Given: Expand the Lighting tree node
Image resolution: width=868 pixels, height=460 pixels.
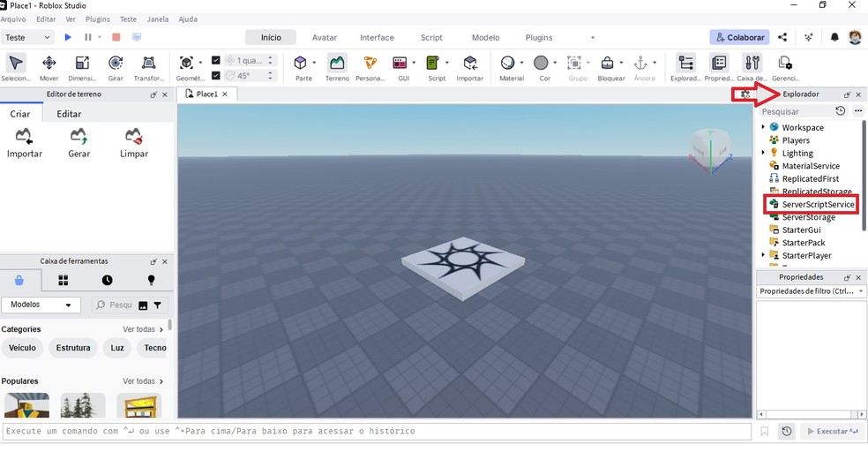Looking at the screenshot, I should [763, 153].
